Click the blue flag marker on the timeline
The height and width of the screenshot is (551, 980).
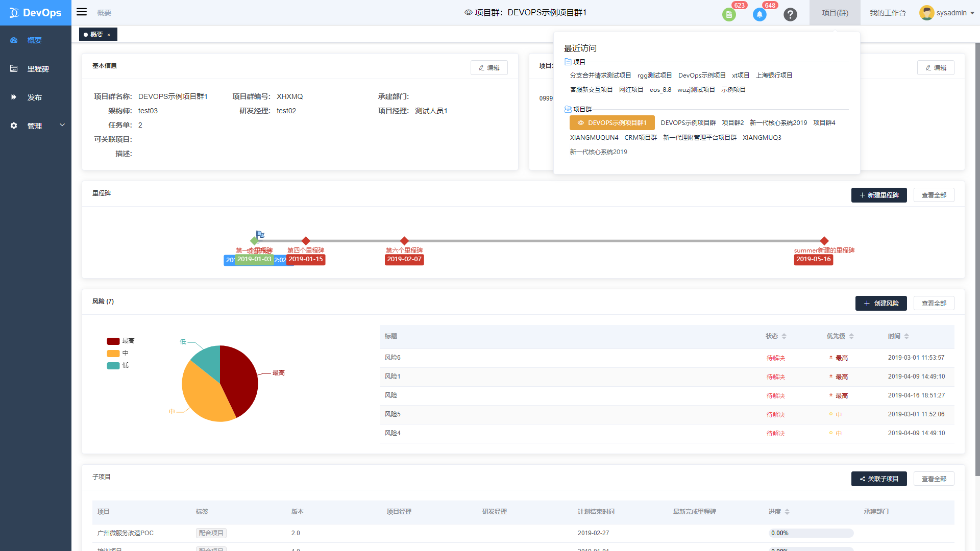pyautogui.click(x=260, y=235)
